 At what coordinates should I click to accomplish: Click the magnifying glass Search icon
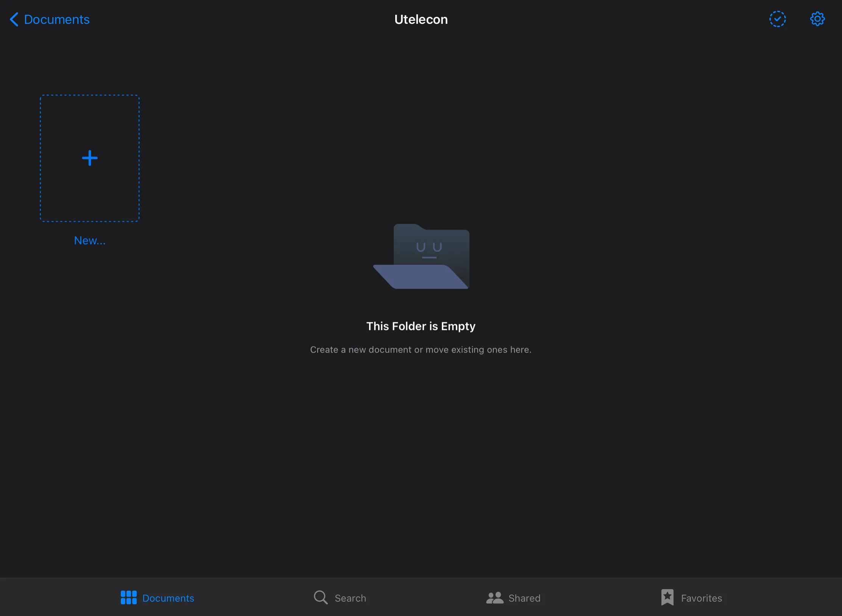(321, 598)
